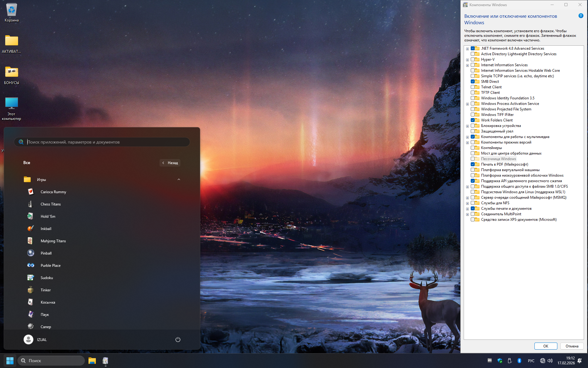Uncheck the SMB Direct component
588x368 pixels.
pyautogui.click(x=473, y=82)
